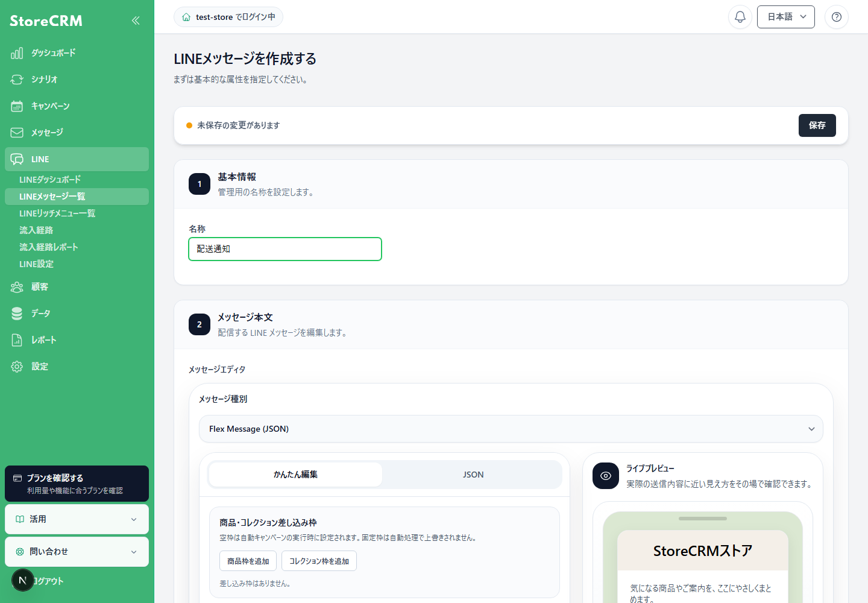Click the LINE chat bubble icon
This screenshot has width=868, height=603.
(x=17, y=159)
